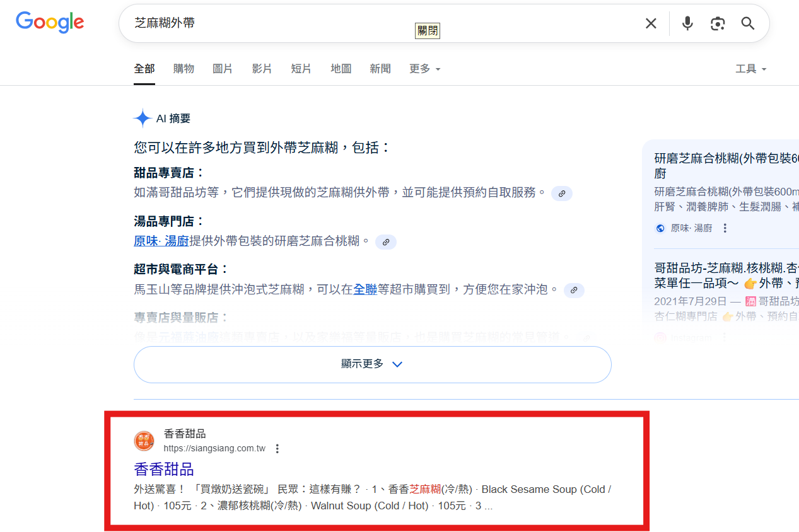Click the magnifying glass search icon
799x532 pixels.
pyautogui.click(x=748, y=23)
